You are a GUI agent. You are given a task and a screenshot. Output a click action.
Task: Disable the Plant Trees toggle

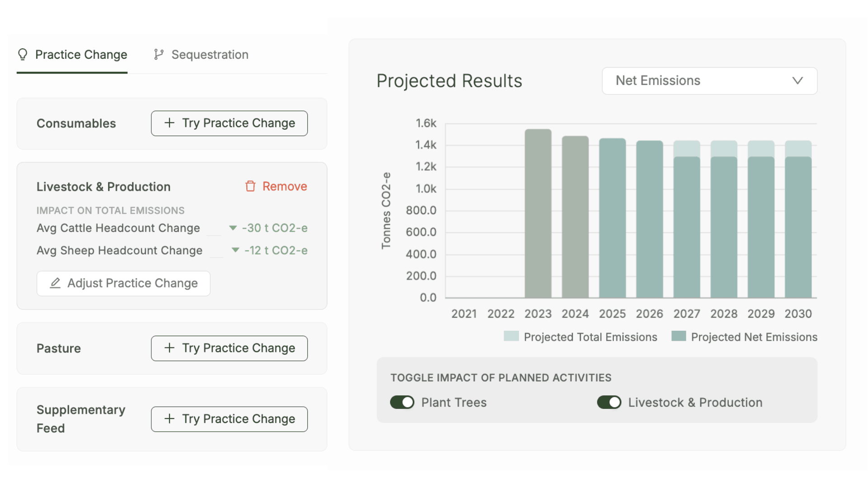tap(402, 402)
